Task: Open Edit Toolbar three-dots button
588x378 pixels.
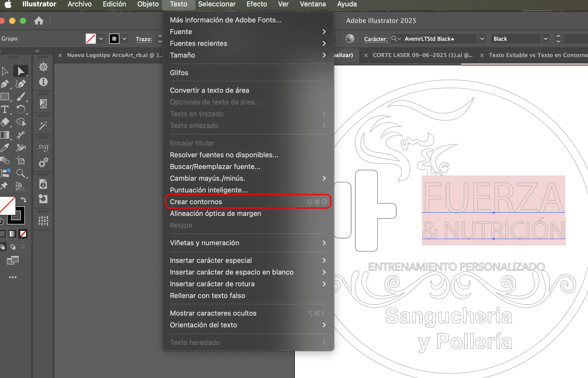Action: coord(13,277)
